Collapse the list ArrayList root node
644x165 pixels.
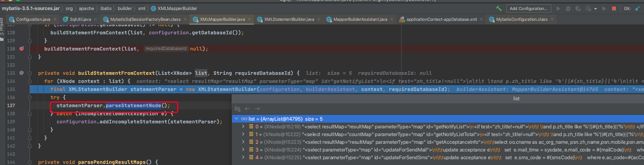pyautogui.click(x=237, y=119)
